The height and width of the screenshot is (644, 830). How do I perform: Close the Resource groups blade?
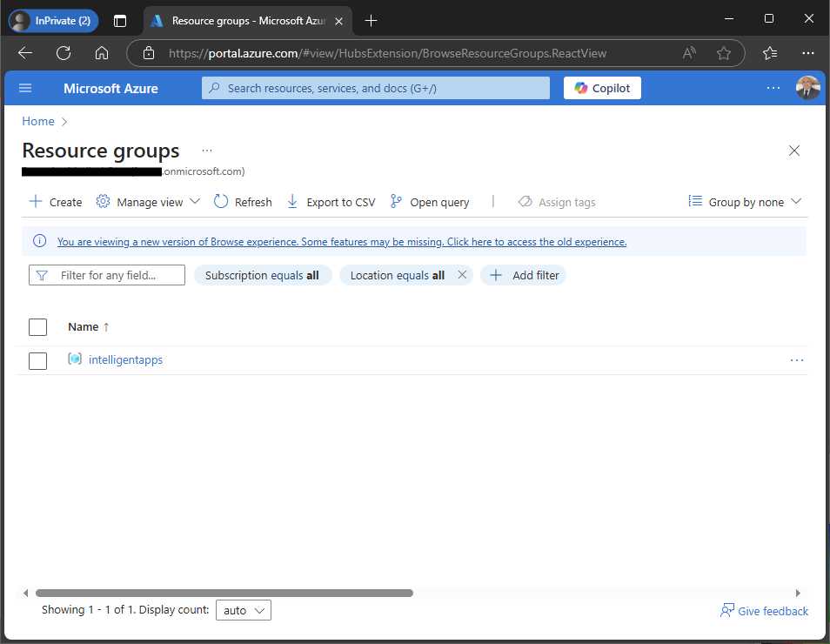coord(793,151)
